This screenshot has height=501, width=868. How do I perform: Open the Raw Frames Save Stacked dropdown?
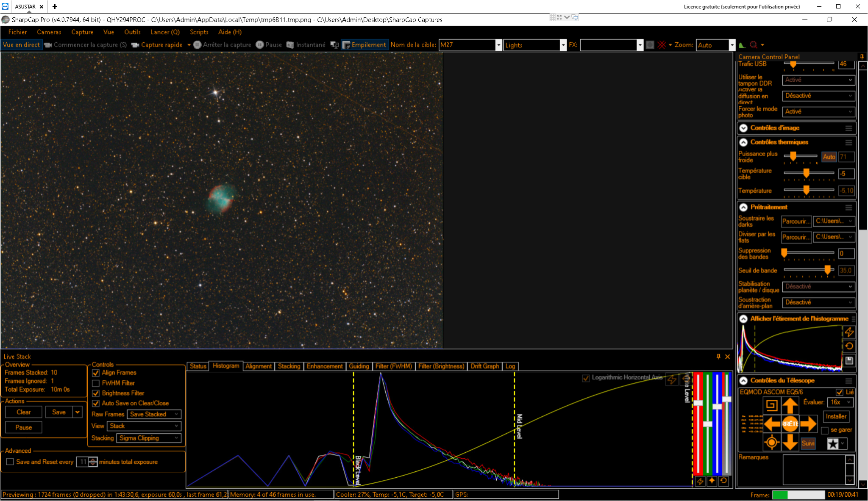coord(154,414)
